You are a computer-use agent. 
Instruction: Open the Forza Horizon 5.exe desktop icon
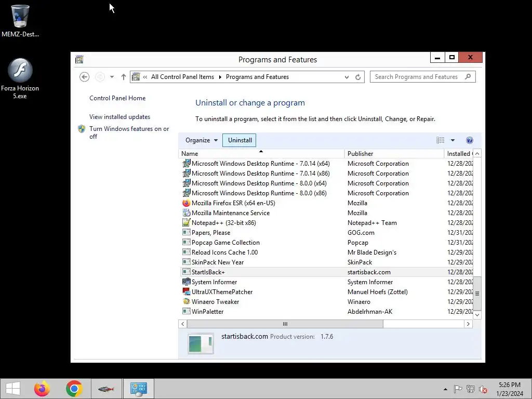click(x=20, y=79)
